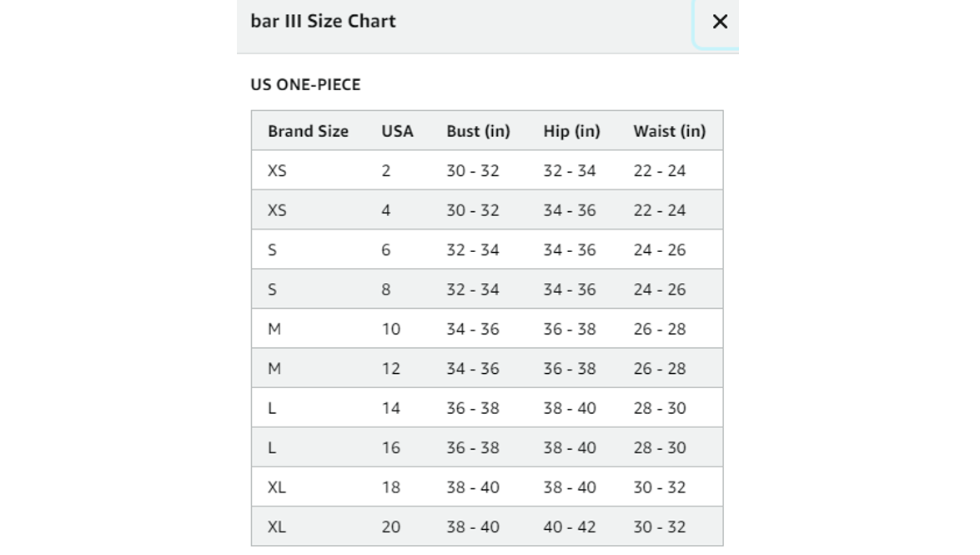The height and width of the screenshot is (555, 980).
Task: Select USA size 14 in the L row
Action: (390, 408)
